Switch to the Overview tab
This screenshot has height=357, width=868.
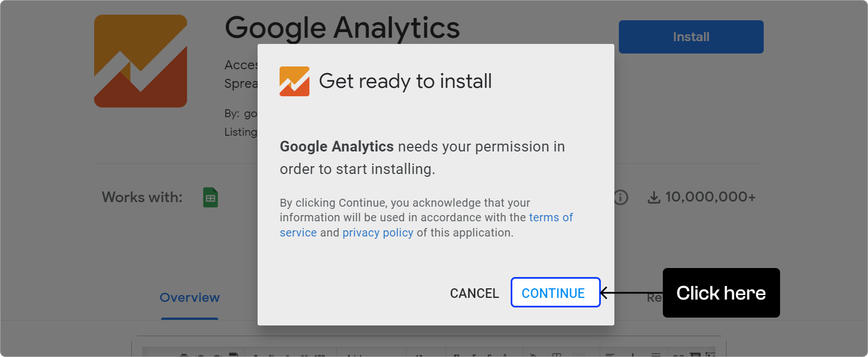coord(189,297)
